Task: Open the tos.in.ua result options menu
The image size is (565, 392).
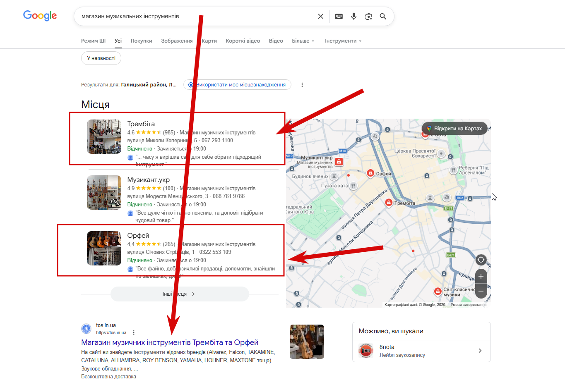Action: click(x=134, y=332)
